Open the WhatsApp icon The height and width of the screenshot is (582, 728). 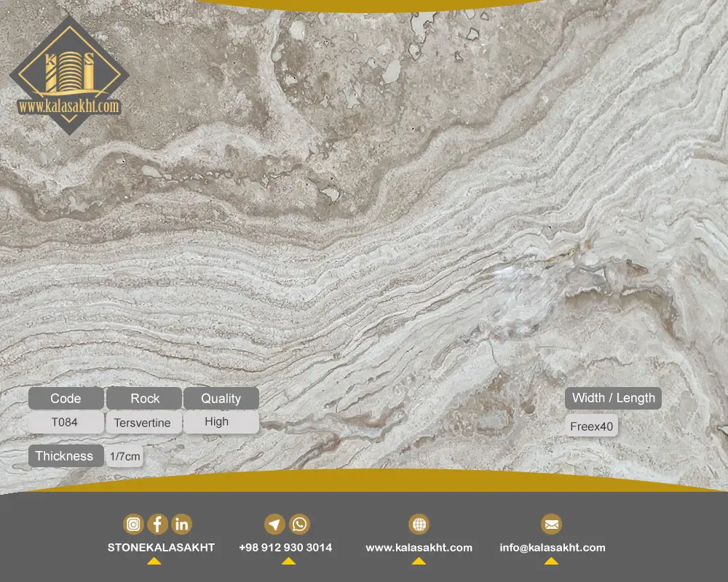pos(299,525)
